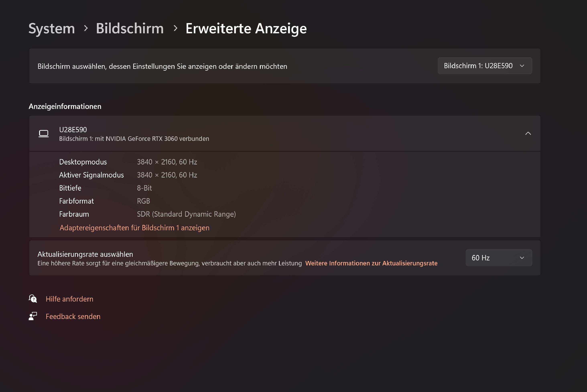Open Adaptereigenschaften für Bildschirm 1 anzeigen link

[134, 228]
